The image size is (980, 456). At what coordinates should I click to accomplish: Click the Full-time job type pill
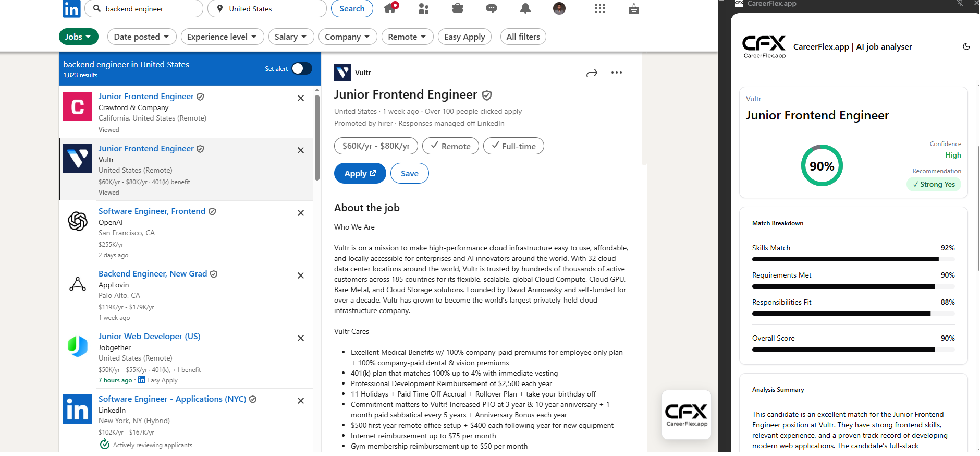pyautogui.click(x=513, y=146)
